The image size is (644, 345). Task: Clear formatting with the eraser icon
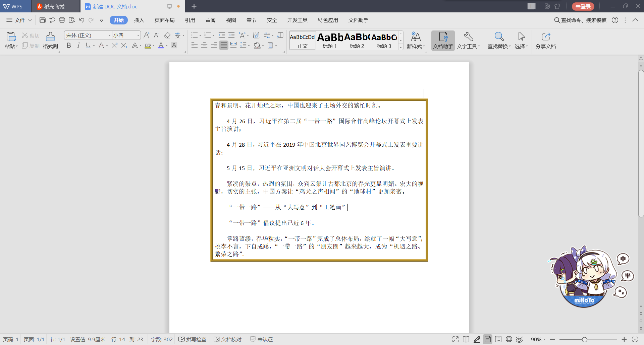[x=167, y=35]
